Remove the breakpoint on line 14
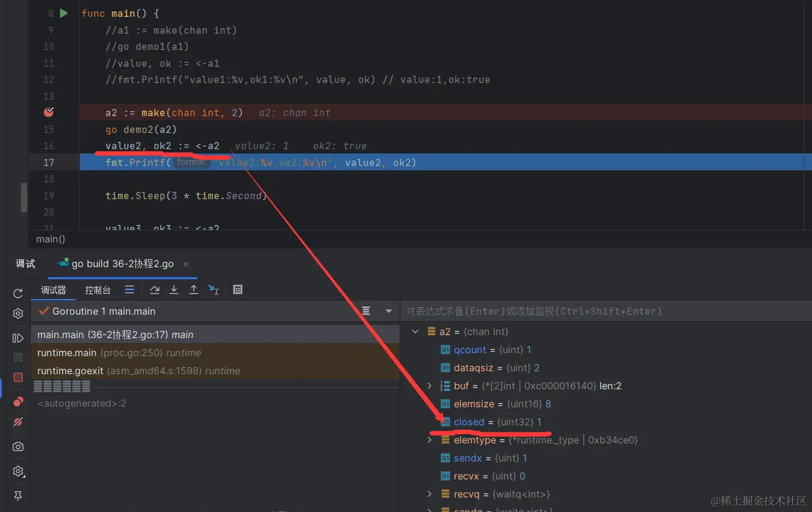Image resolution: width=812 pixels, height=512 pixels. click(49, 112)
